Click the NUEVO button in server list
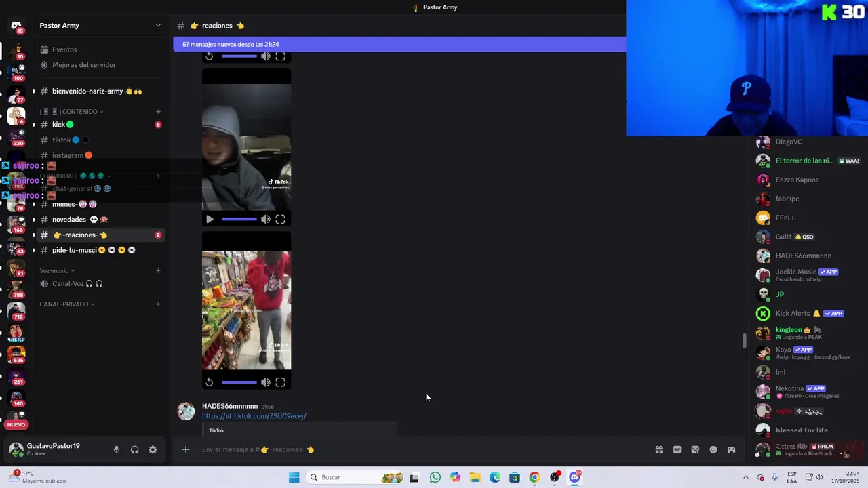 pos(16,424)
